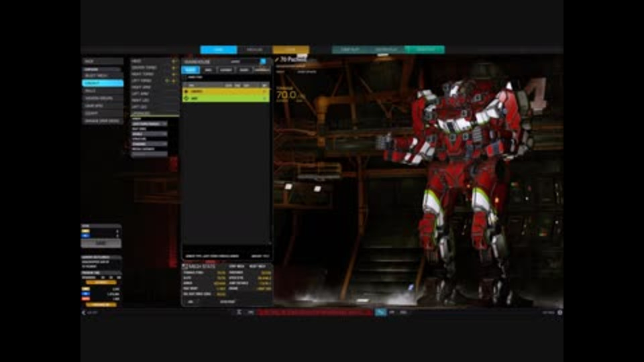
Task: Click the green hardpoint icon beside Left Torso
Action: click(167, 81)
